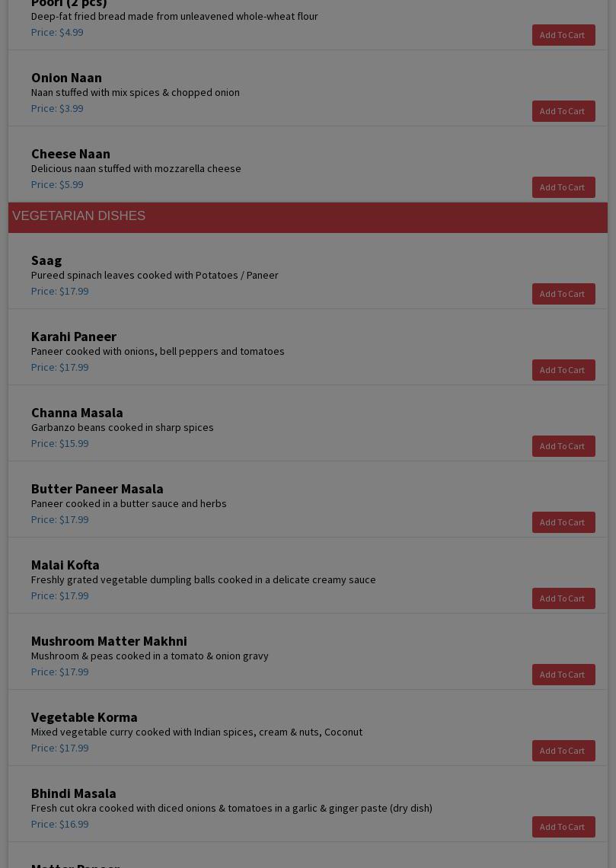Click the Vegetable Korma description text
Screen dimensions: 616x868
click(x=196, y=732)
